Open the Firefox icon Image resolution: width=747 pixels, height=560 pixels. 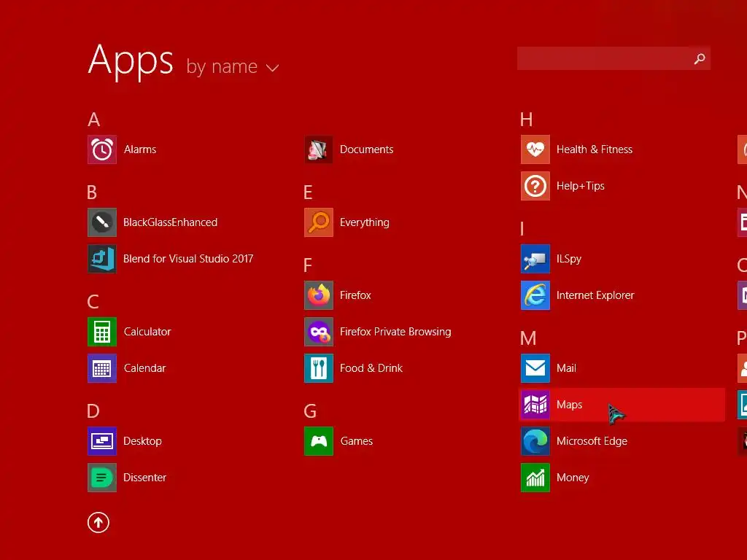pos(319,295)
